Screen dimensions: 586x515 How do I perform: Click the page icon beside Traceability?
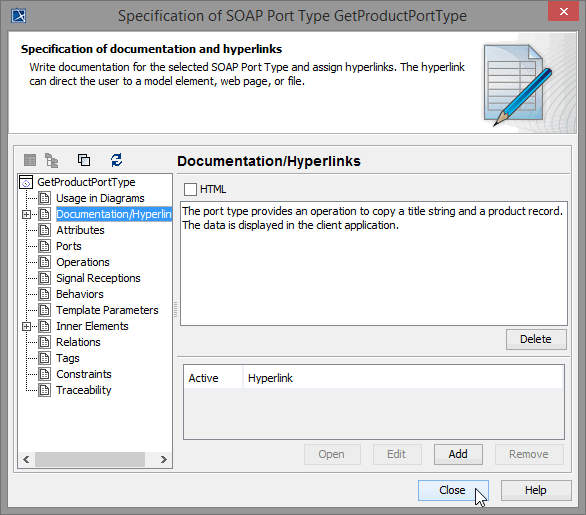44,390
